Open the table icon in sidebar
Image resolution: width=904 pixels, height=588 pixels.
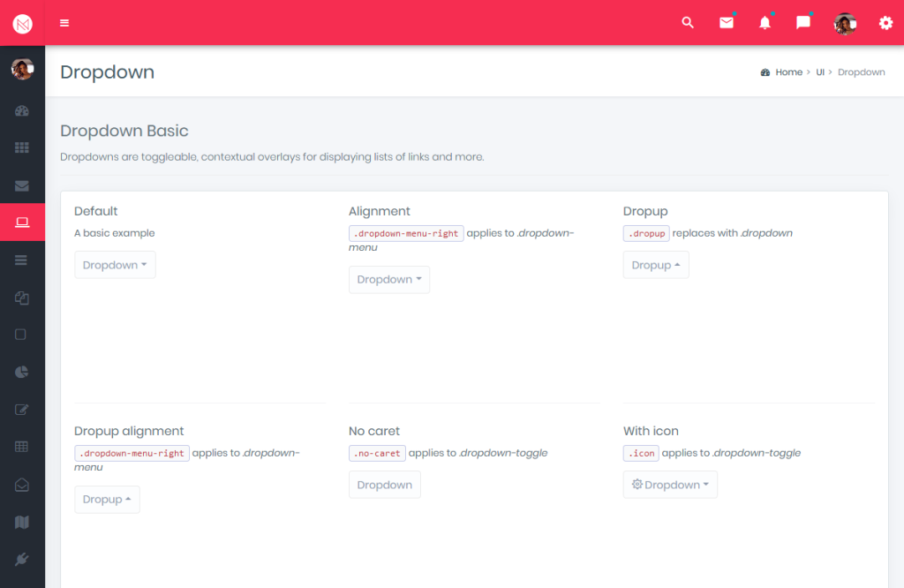coord(21,447)
